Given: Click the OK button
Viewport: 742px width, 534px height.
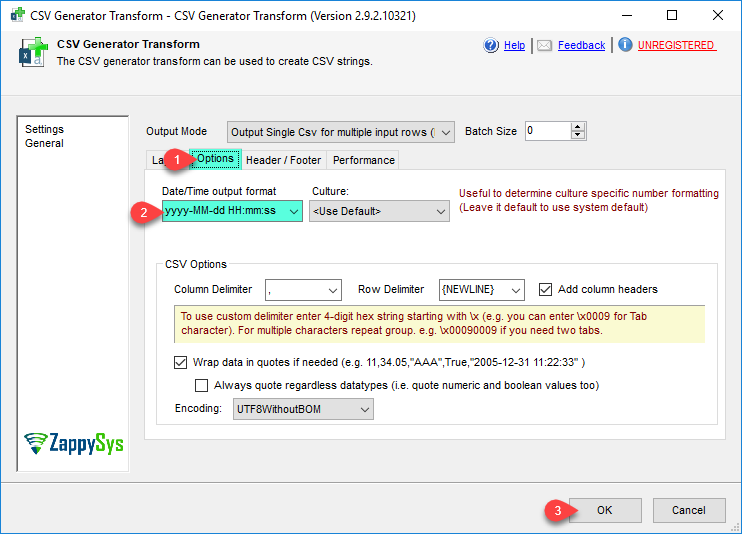Looking at the screenshot, I should tap(605, 510).
